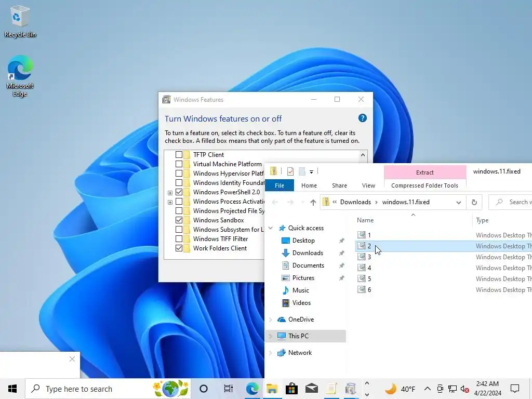
Task: Expand the OneDrive tree node
Action: click(x=270, y=320)
